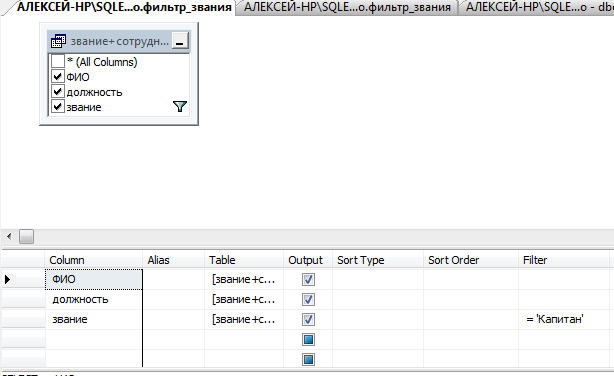This screenshot has width=614, height=376.
Task: Click the Sort Order column header
Action: pos(471,260)
